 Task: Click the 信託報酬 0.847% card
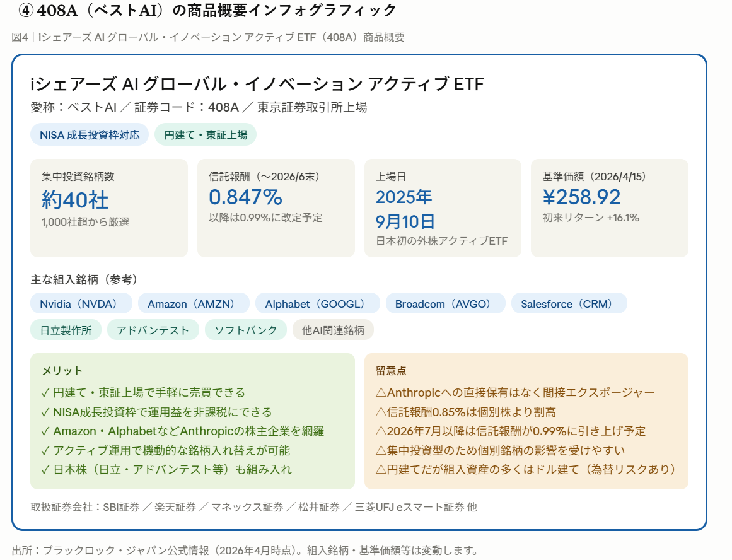tap(276, 207)
